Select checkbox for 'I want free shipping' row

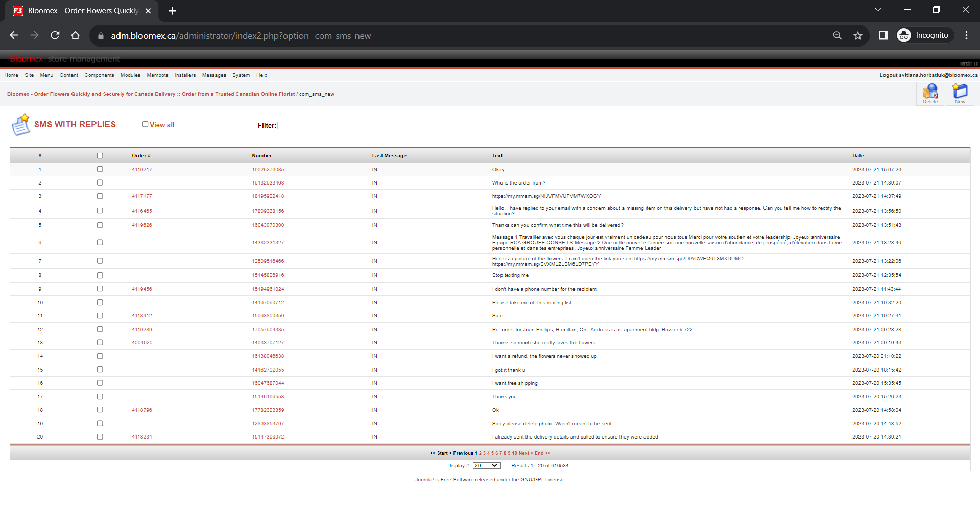click(100, 383)
